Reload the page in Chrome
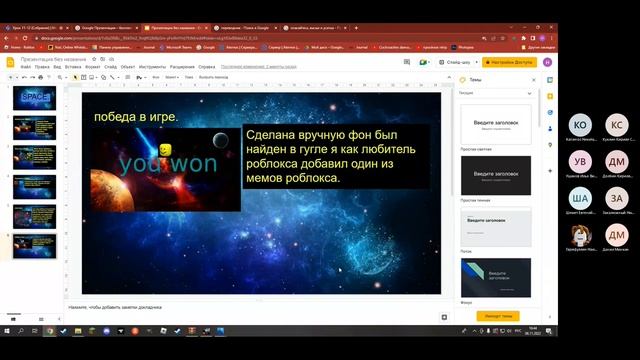 25,38
